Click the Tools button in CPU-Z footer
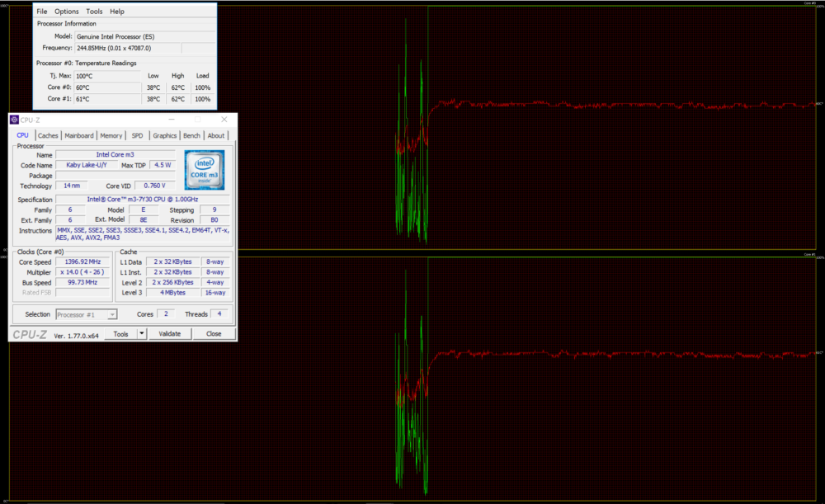 [121, 334]
